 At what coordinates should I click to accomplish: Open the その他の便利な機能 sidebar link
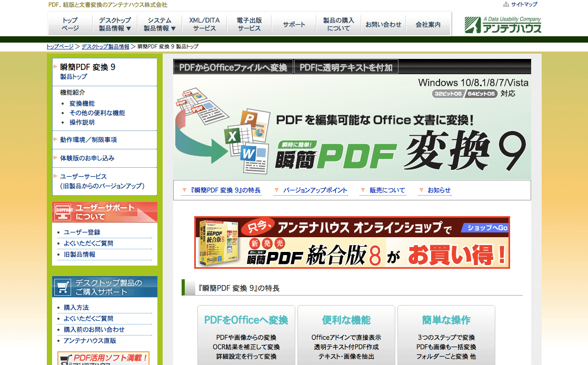[x=97, y=113]
